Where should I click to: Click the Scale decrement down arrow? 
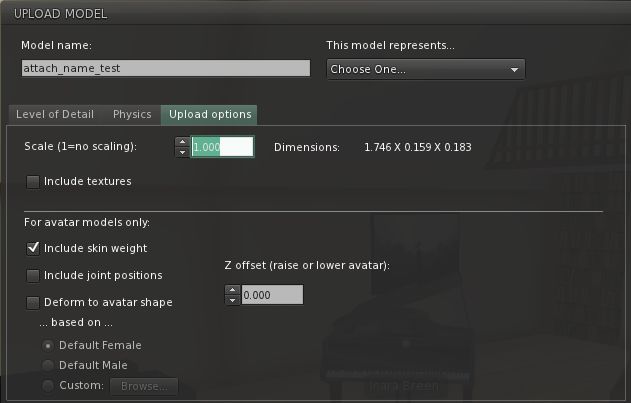coord(182,152)
